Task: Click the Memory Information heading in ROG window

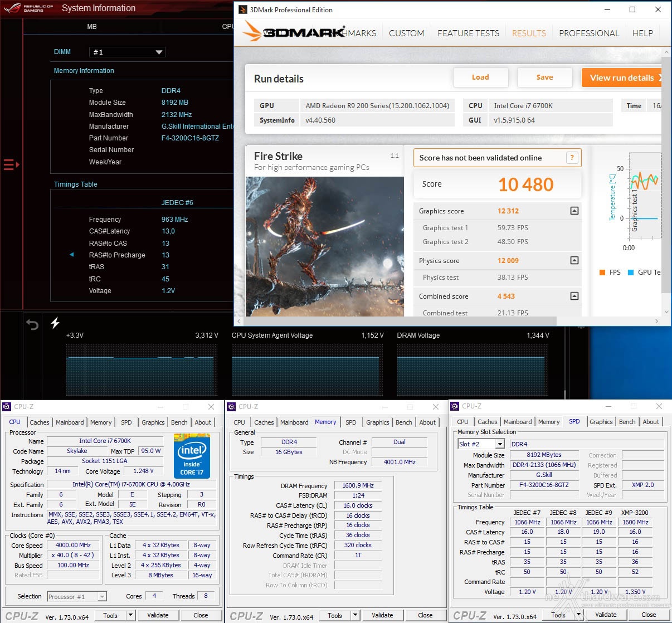Action: 84,71
